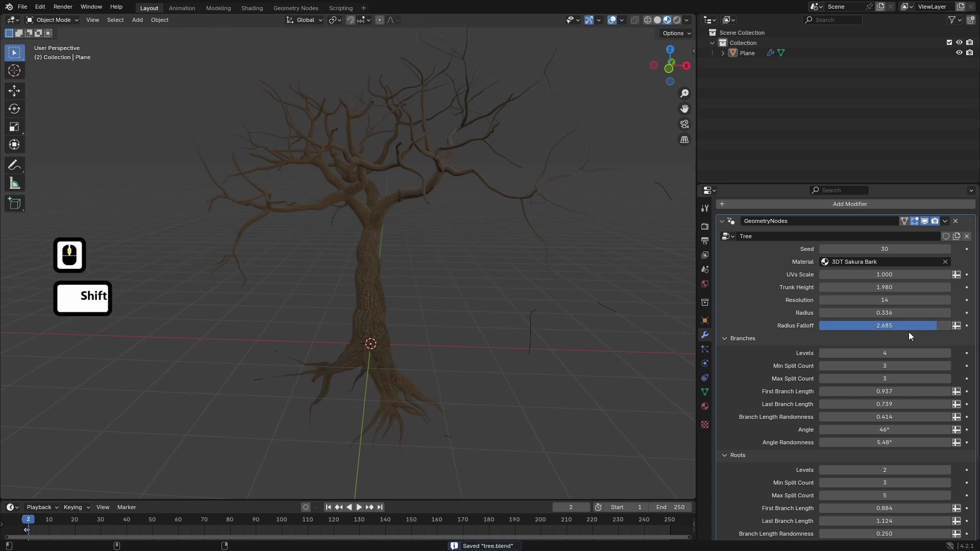This screenshot has width=980, height=551.
Task: Expand the Plane item in the outliner
Action: point(722,53)
